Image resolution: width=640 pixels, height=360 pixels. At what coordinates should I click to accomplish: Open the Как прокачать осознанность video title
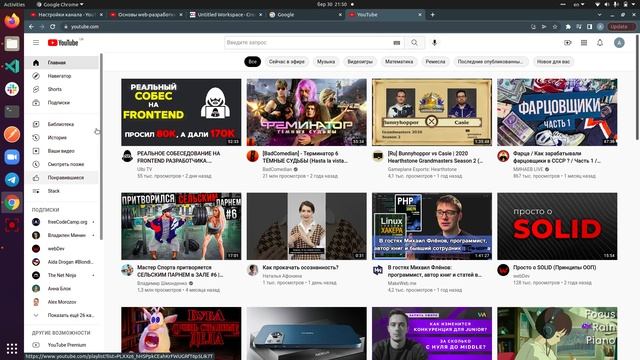300,267
